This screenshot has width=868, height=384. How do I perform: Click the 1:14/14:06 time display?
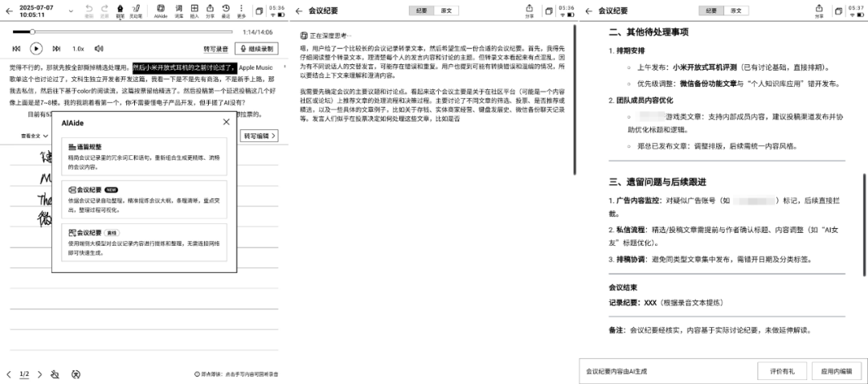click(x=257, y=32)
